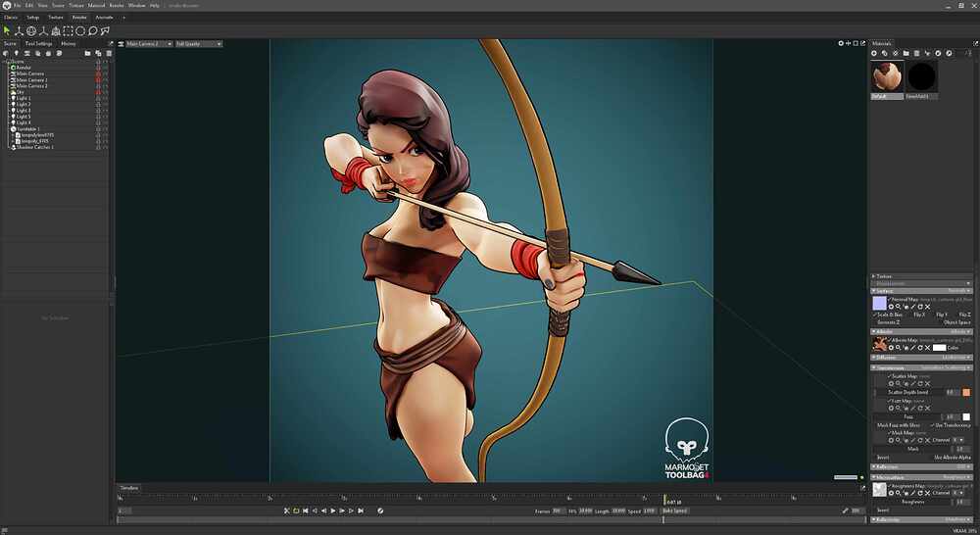
Task: Toggle Mask Fuzz with Gloss checkbox
Action: point(898,425)
